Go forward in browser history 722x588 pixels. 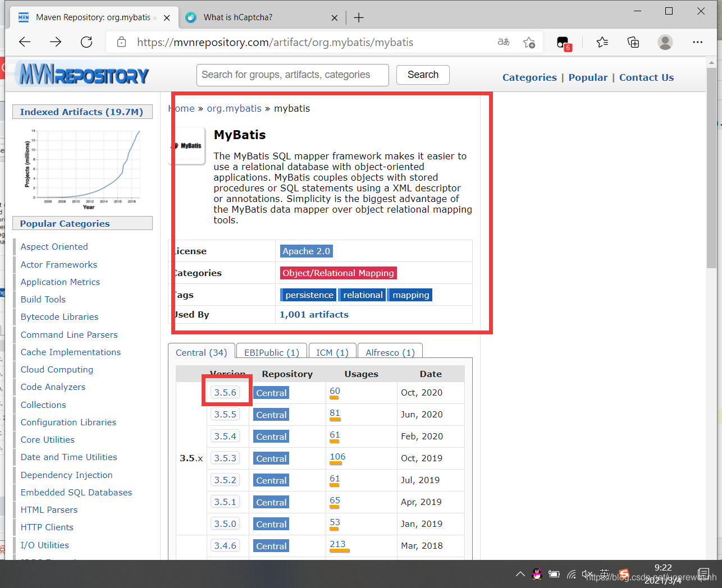coord(56,42)
